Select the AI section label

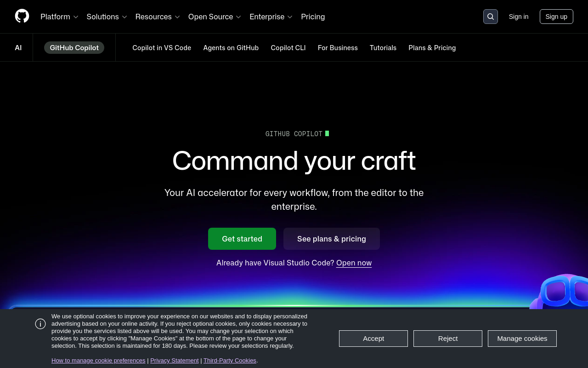(x=18, y=47)
